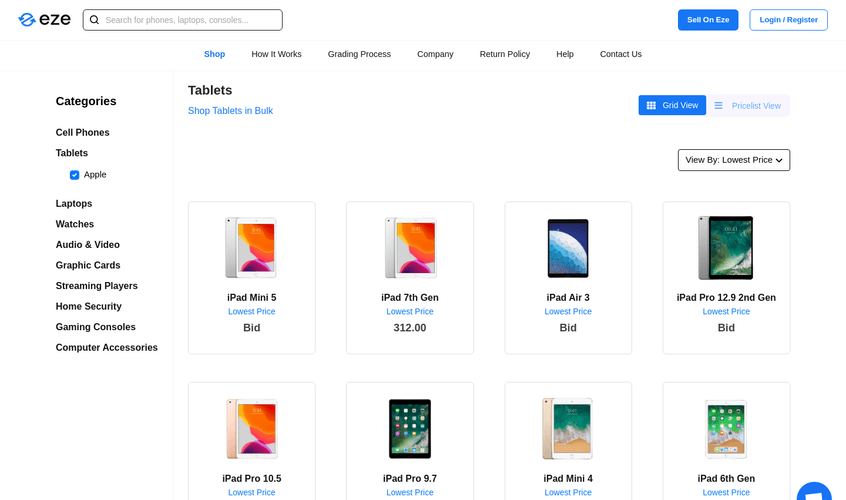Follow the Shop Tablets in Bulk link
The image size is (846, 500).
pyautogui.click(x=230, y=111)
